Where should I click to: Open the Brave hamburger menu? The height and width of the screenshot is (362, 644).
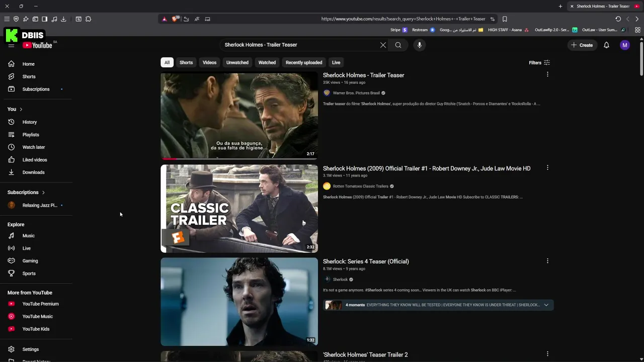[7, 19]
